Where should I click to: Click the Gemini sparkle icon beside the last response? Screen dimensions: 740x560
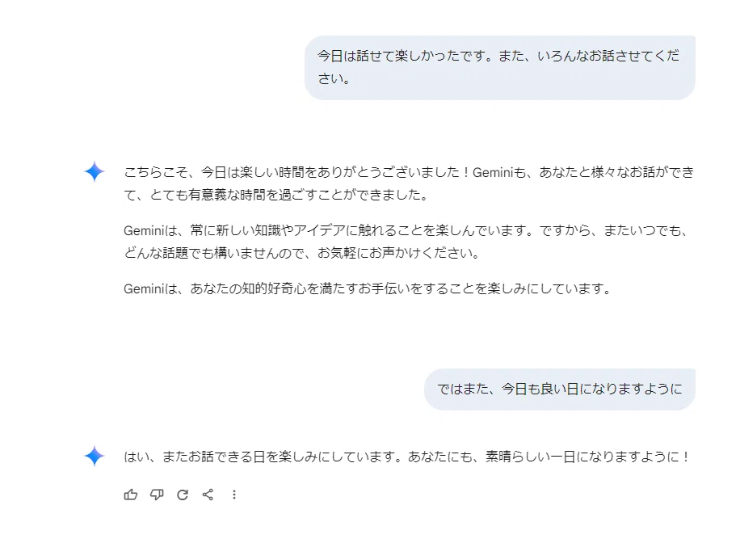pyautogui.click(x=95, y=456)
